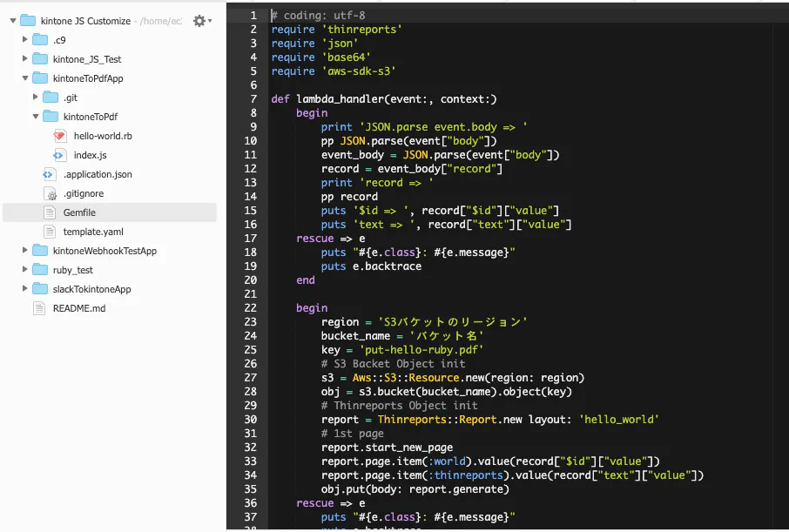Click the slackTokintoneApp folder icon
The height and width of the screenshot is (532, 789).
pyautogui.click(x=40, y=288)
